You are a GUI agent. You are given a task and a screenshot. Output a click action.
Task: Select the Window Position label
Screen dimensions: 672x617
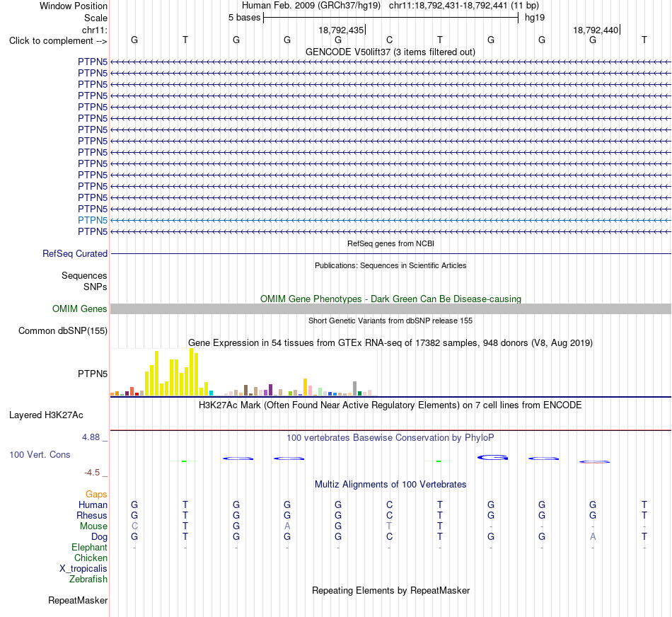pos(74,6)
